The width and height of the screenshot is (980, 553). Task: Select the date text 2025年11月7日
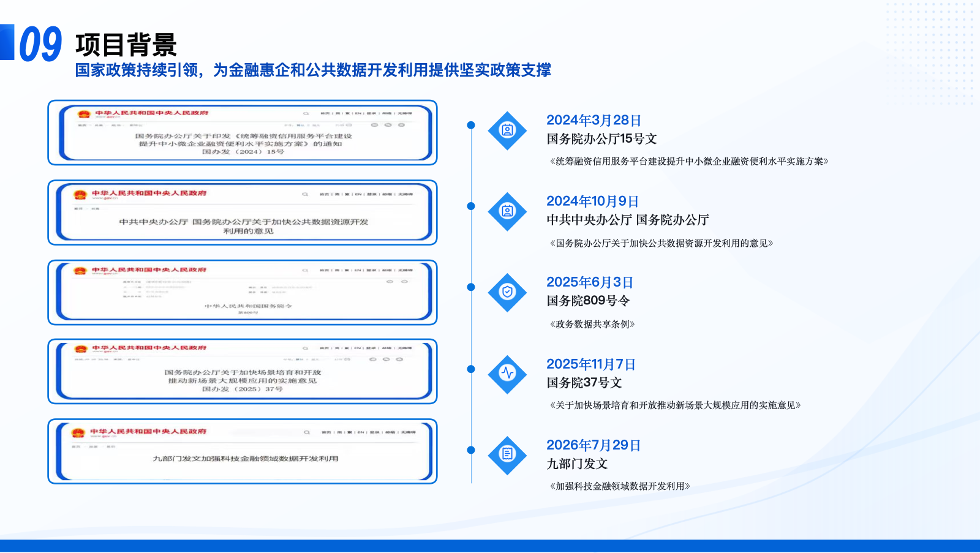click(x=591, y=364)
